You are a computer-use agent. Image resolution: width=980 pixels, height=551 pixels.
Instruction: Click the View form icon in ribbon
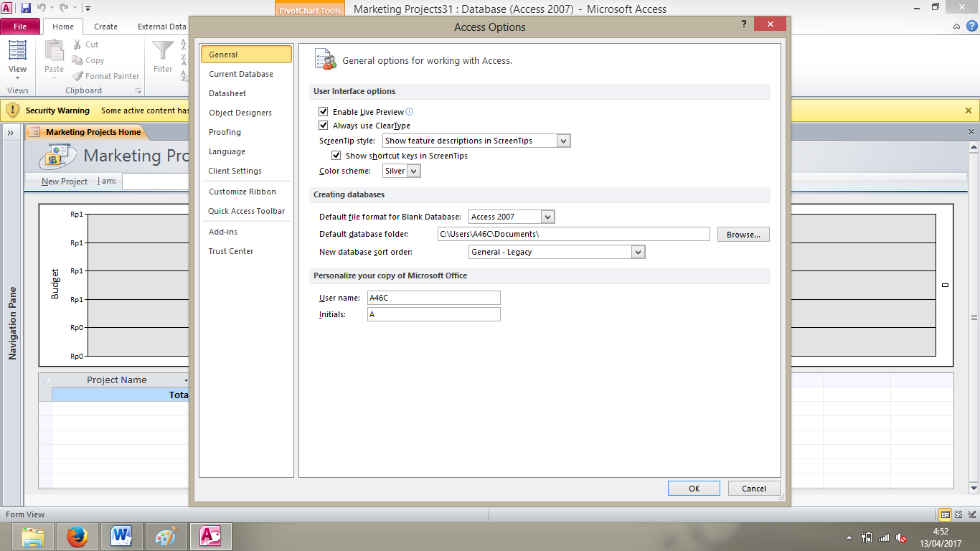coord(17,50)
